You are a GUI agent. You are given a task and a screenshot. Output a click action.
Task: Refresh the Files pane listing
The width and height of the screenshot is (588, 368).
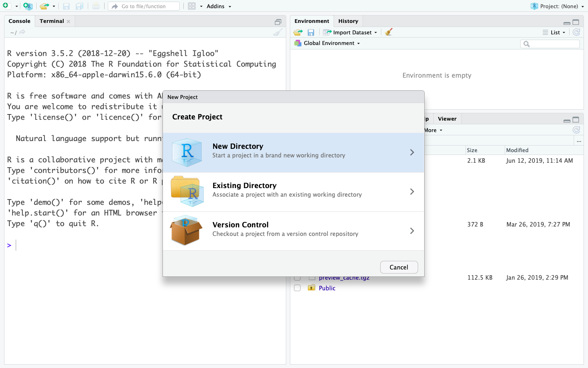click(577, 130)
